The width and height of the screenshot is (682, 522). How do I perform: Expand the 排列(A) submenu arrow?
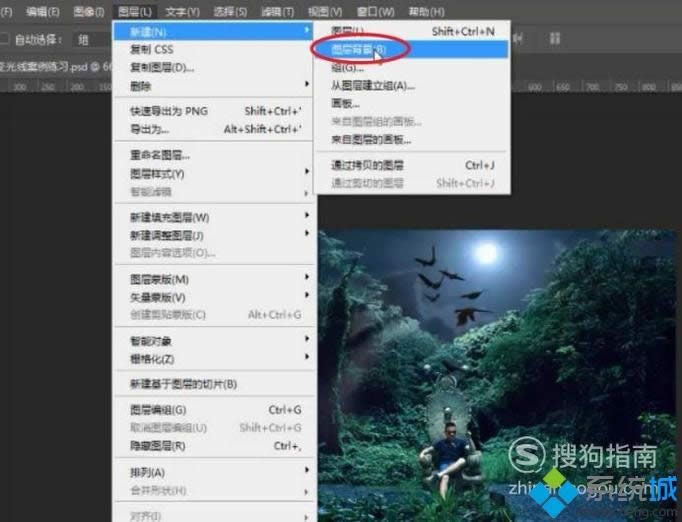point(307,470)
